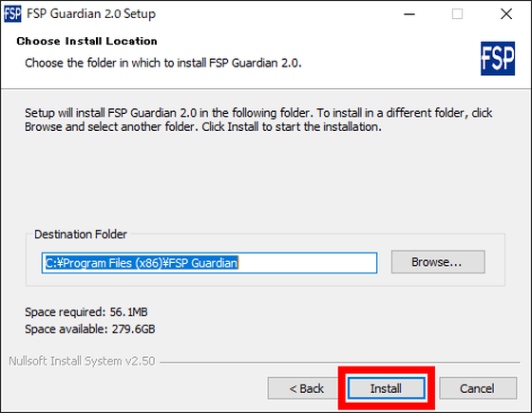Open the Browse... folder picker

(438, 262)
